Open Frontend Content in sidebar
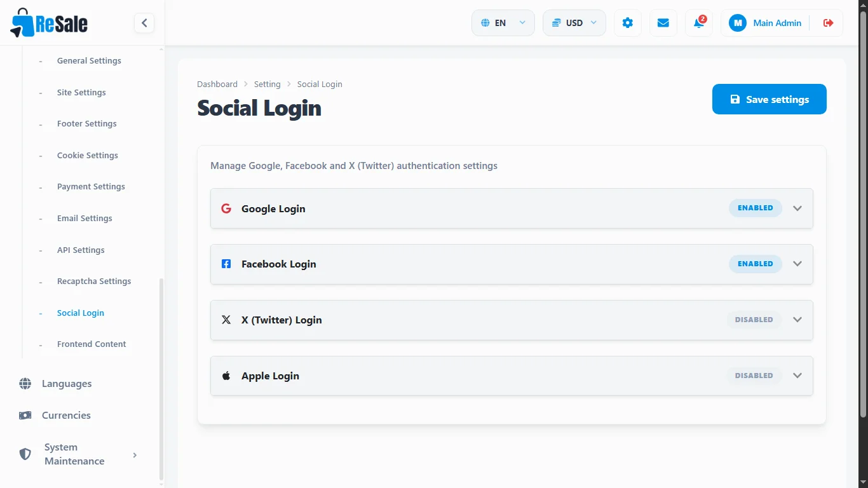 (92, 344)
